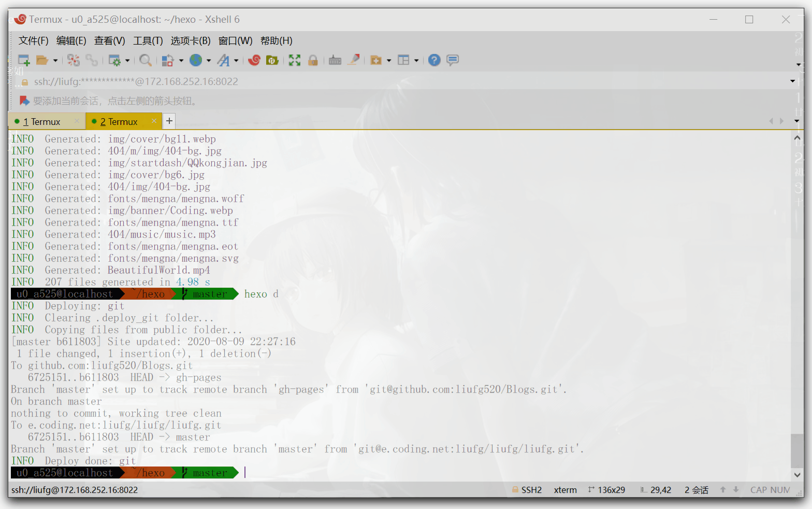
Task: Open the 文件(F) menu
Action: point(34,40)
